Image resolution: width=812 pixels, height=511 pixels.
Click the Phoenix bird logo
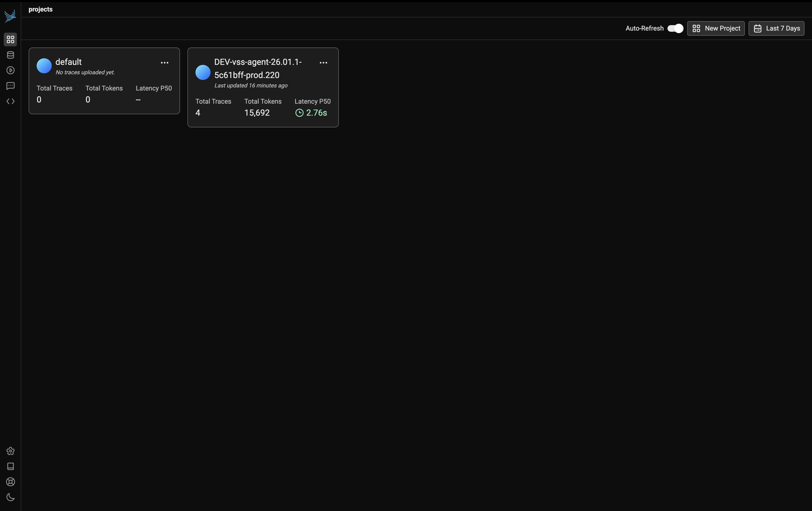(x=10, y=16)
